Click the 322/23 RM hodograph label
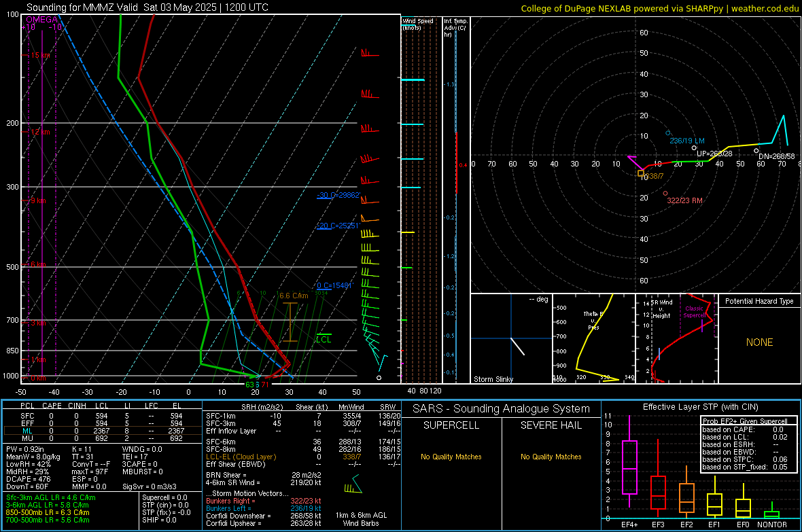Screen dimensions: 802x532 (684, 200)
